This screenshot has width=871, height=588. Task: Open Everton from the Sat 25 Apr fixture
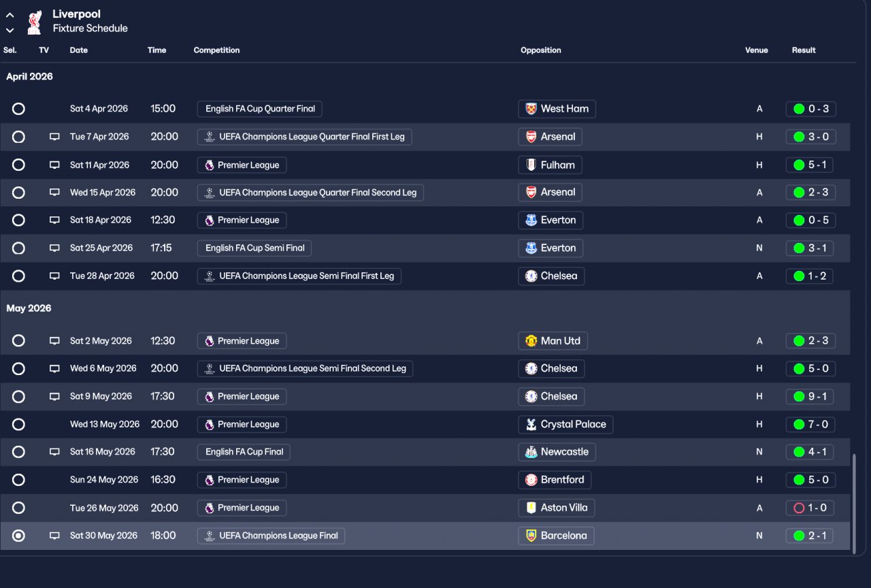(550, 248)
